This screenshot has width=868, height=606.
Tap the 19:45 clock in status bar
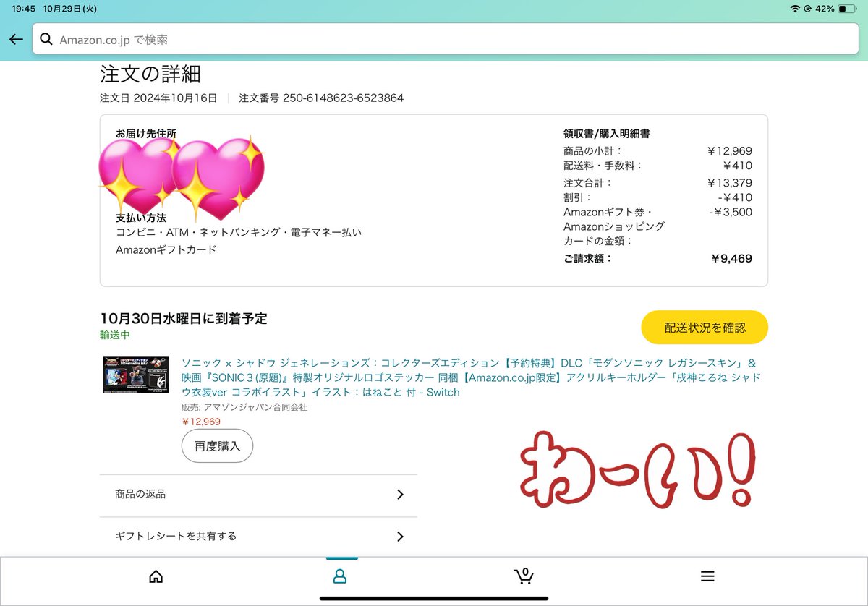click(x=23, y=9)
